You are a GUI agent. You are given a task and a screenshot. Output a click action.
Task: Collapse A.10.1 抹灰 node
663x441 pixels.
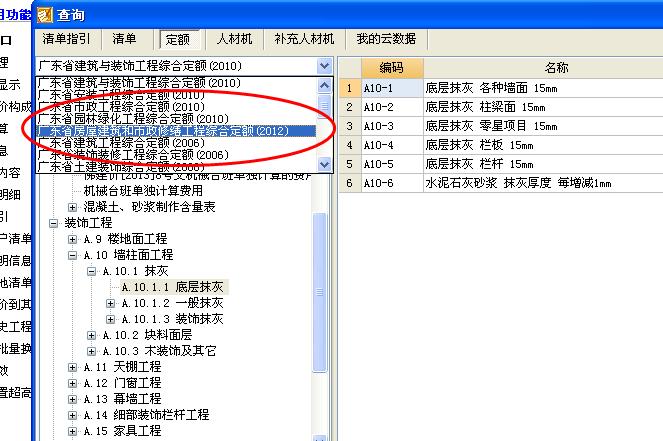point(91,271)
